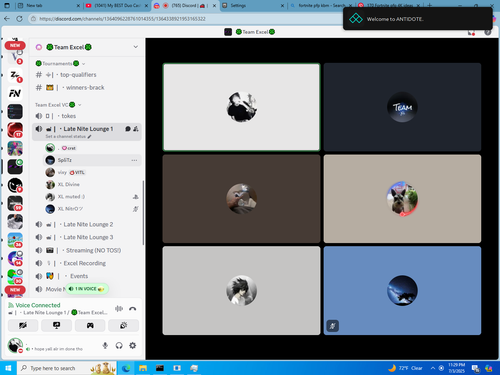Open help icon at top right of Discord
Image resolution: width=500 pixels, height=375 pixels.
(488, 32)
